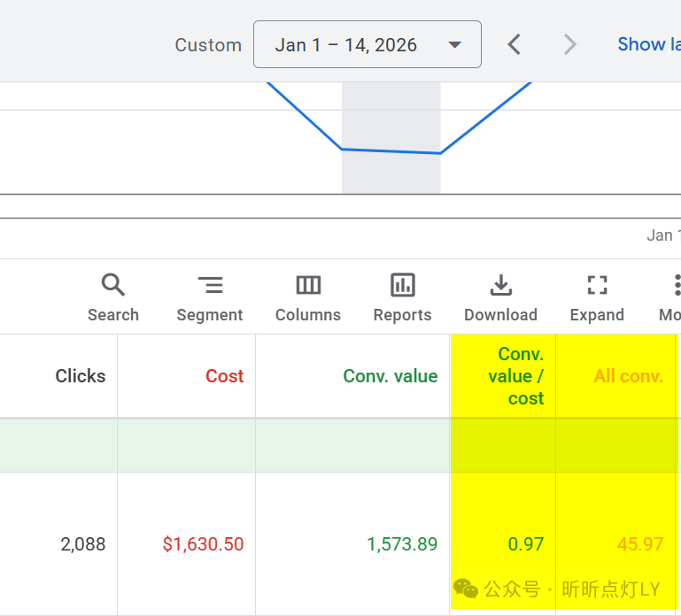
Task: Go to previous date range arrow
Action: click(514, 44)
